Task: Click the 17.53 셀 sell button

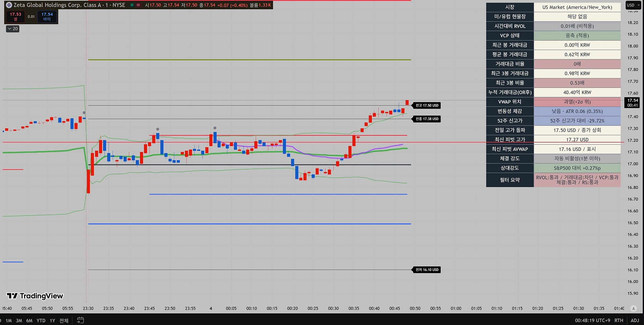Action: tap(15, 16)
